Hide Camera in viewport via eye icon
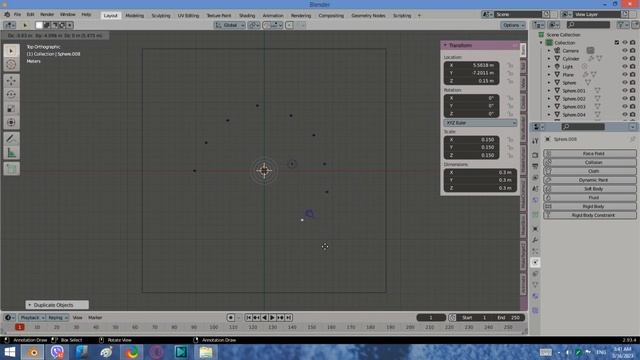The width and height of the screenshot is (640, 360). (x=624, y=51)
